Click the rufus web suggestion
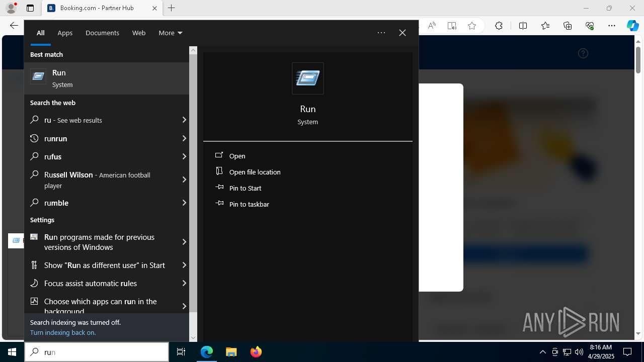The image size is (644, 362). [53, 156]
